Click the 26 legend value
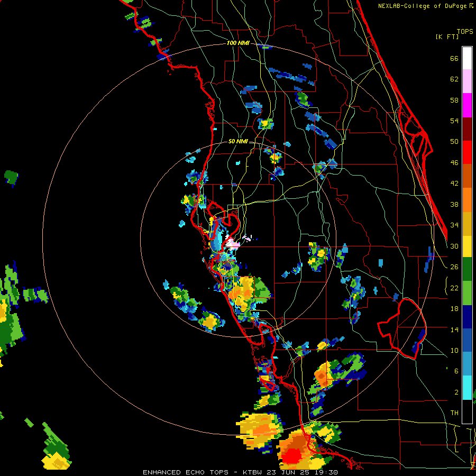This screenshot has height=476, width=476. point(454,267)
